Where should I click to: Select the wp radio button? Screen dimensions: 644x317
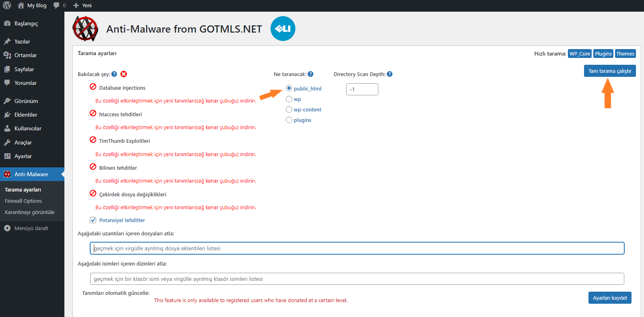289,99
